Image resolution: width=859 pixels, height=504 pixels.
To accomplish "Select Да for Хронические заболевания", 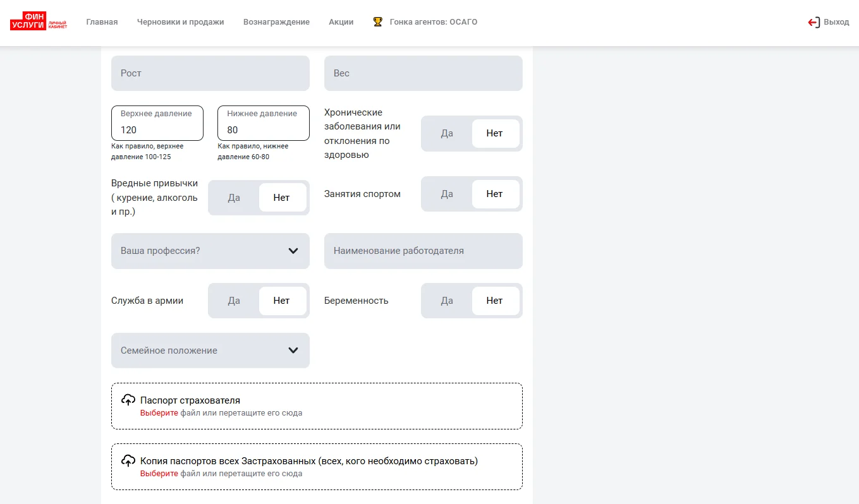I will pos(447,133).
